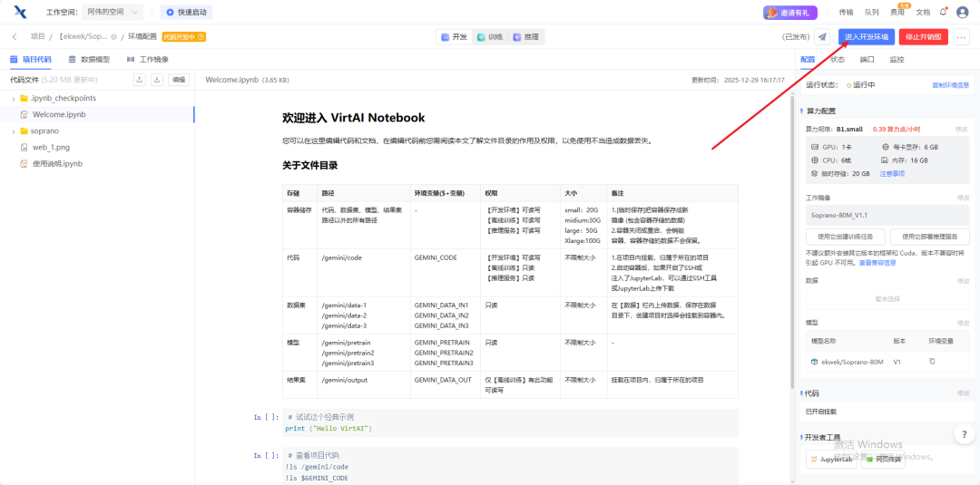Open the 状态 tab in right panel
This screenshot has height=485, width=980.
[838, 60]
